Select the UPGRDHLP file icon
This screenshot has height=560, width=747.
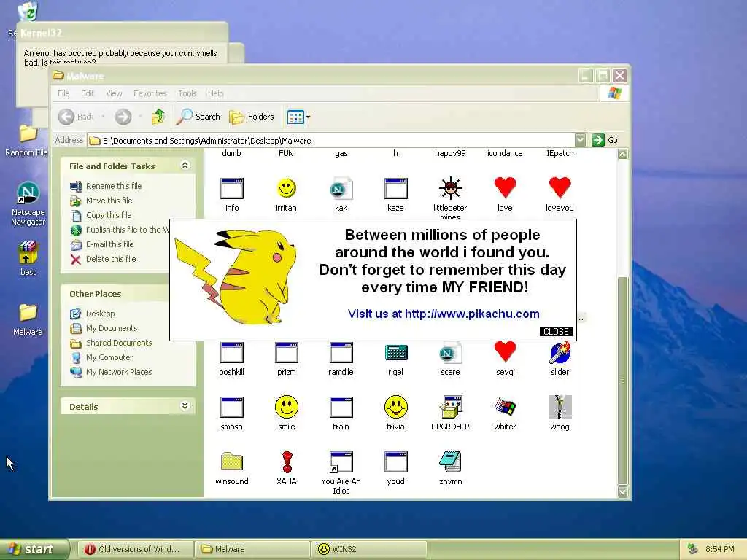pos(450,407)
